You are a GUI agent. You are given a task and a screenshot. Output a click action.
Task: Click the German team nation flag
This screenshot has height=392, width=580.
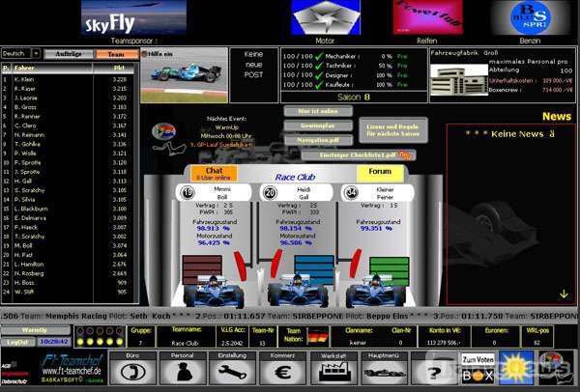[x=318, y=336]
